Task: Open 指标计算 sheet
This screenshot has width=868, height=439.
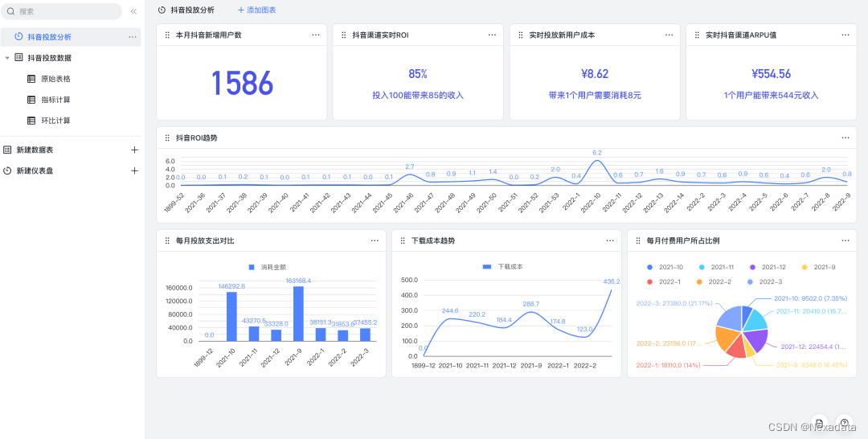Action: click(55, 100)
